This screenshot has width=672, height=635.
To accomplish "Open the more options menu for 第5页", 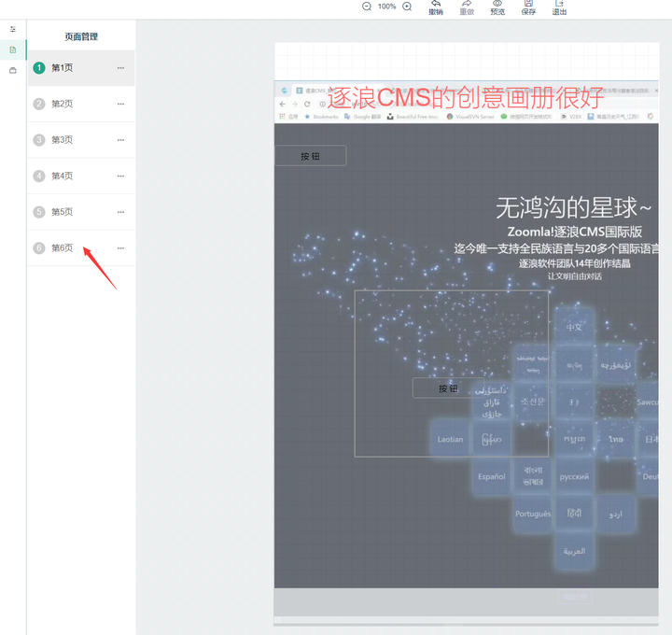I will point(120,212).
